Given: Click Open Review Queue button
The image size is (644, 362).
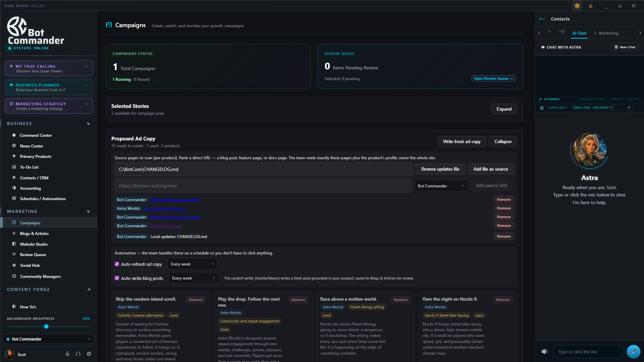Looking at the screenshot, I should pyautogui.click(x=493, y=78).
